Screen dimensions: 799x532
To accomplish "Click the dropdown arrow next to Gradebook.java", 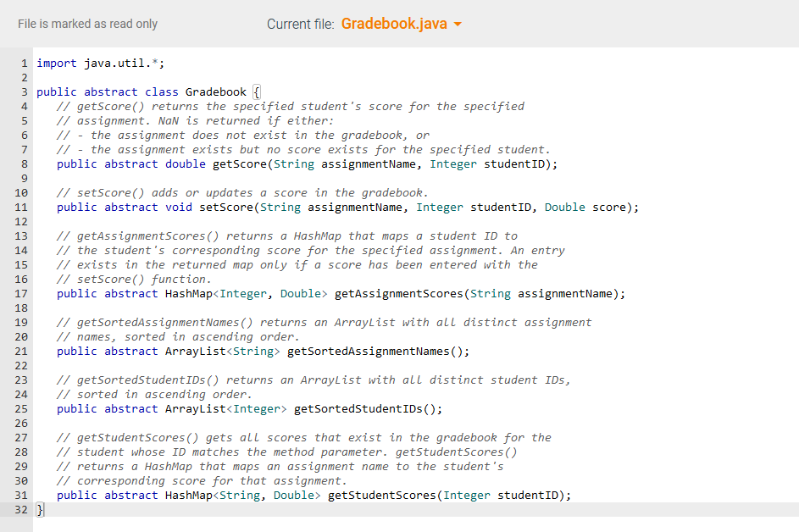I will 458,24.
